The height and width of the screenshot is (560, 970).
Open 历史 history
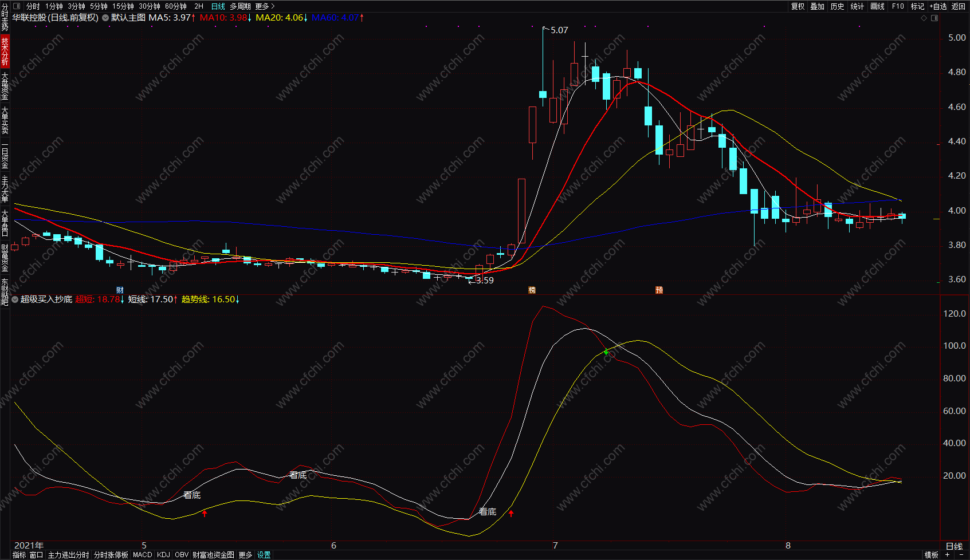(x=838, y=6)
